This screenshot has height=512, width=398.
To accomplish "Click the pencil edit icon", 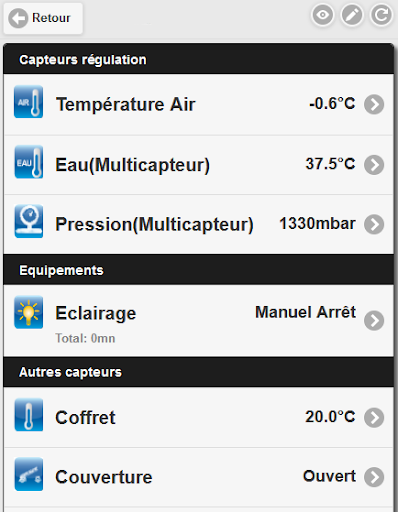I will (x=352, y=15).
